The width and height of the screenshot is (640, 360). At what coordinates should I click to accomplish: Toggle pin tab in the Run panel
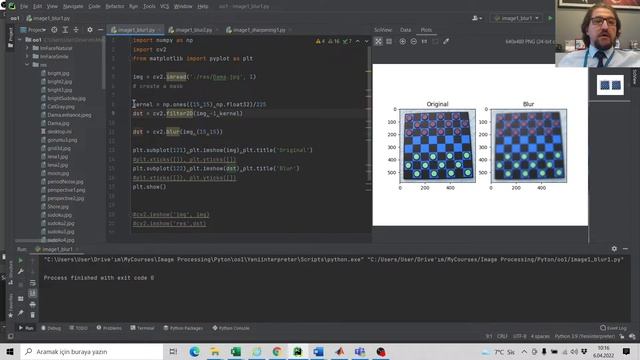(20, 313)
